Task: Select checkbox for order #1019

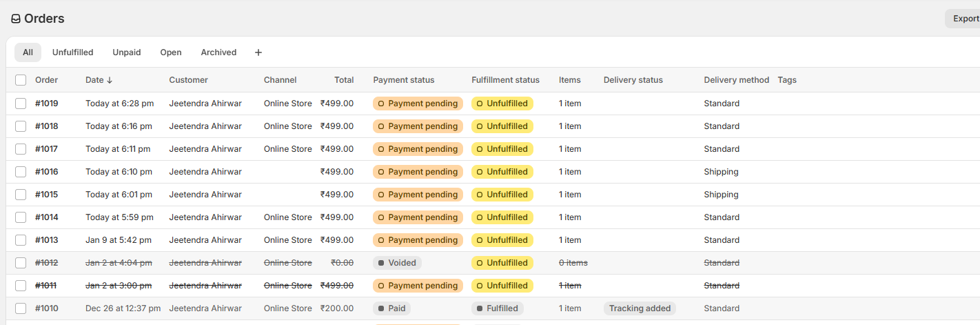Action: pyautogui.click(x=21, y=104)
